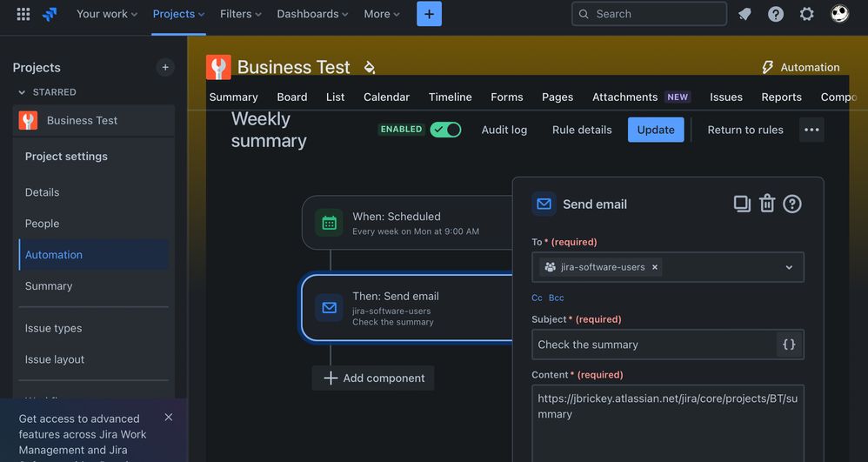The width and height of the screenshot is (868, 462).
Task: Dismiss the advanced features banner
Action: pos(168,417)
